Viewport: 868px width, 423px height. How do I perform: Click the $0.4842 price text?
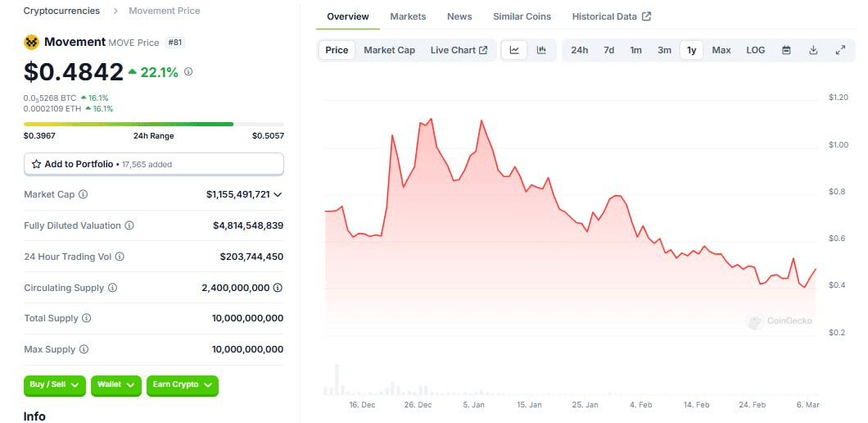click(73, 72)
